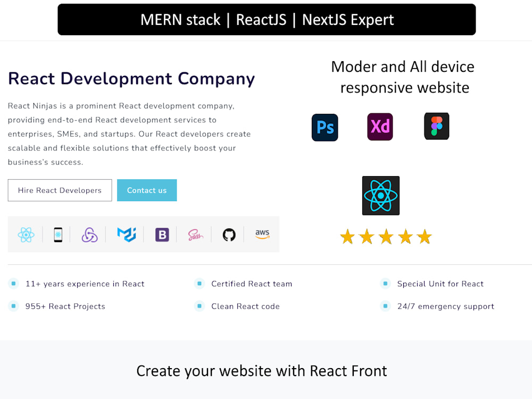The height and width of the screenshot is (399, 532).
Task: Click '24/7 emergency support' text
Action: point(446,306)
